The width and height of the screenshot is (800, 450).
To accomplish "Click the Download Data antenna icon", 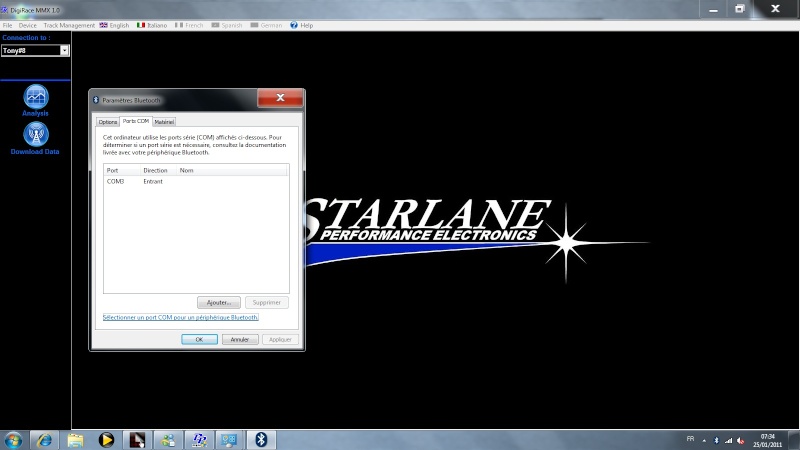I will click(x=36, y=134).
